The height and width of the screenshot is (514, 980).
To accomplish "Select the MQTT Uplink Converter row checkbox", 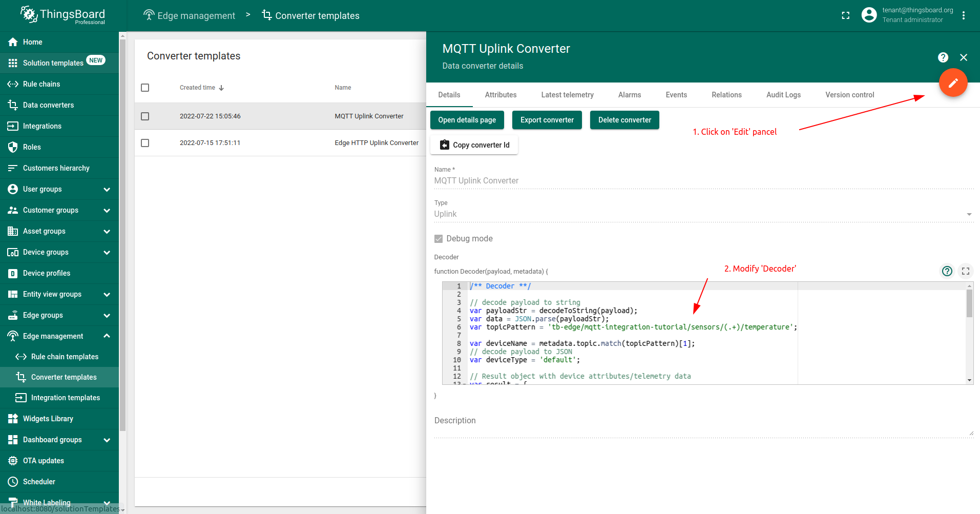I will click(145, 116).
